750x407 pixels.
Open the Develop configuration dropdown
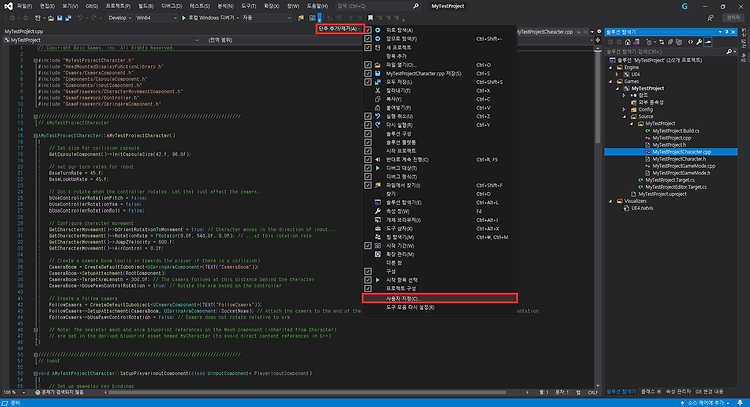119,18
